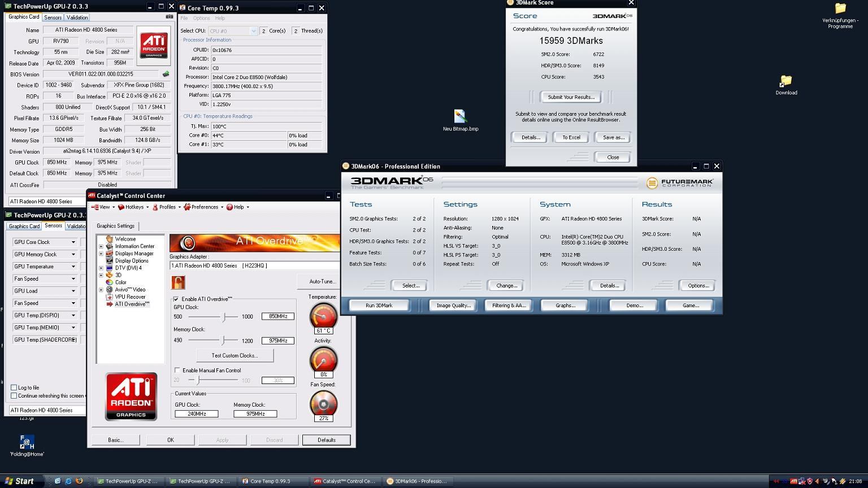
Task: Select VPU Recover in Catalyst tree
Action: pos(130,297)
